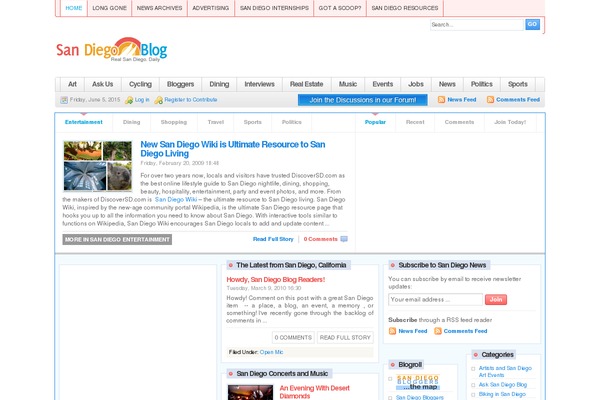600x400 pixels.
Task: Click the San Diego Bloggers map banner image
Action: 418,382
